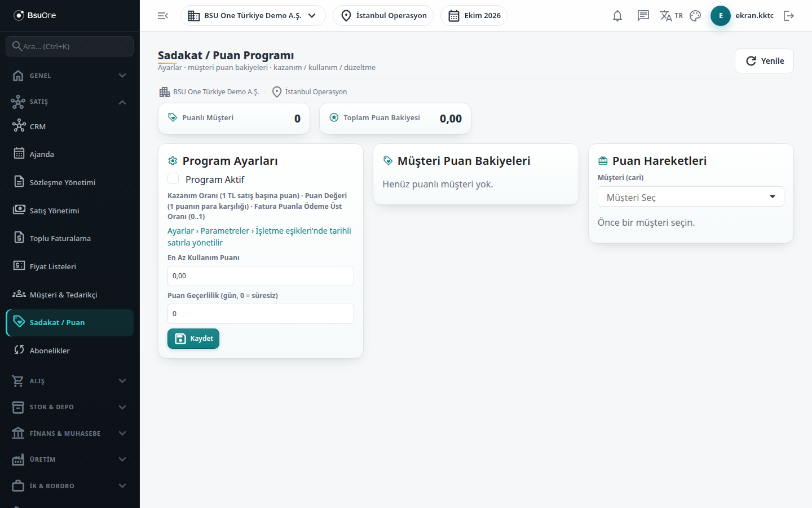
Task: Click the Yenile refresh button
Action: tap(764, 61)
